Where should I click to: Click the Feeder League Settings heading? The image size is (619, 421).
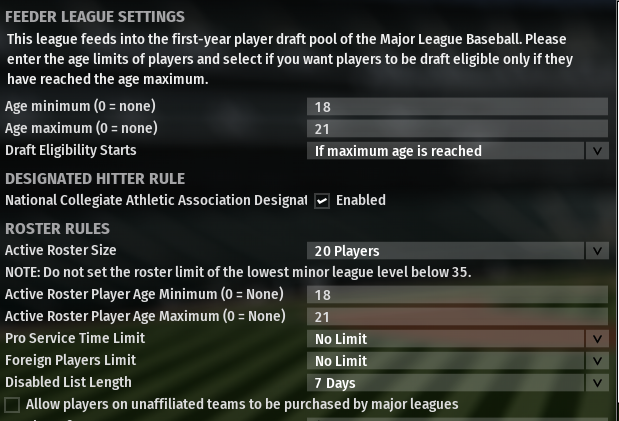point(95,17)
